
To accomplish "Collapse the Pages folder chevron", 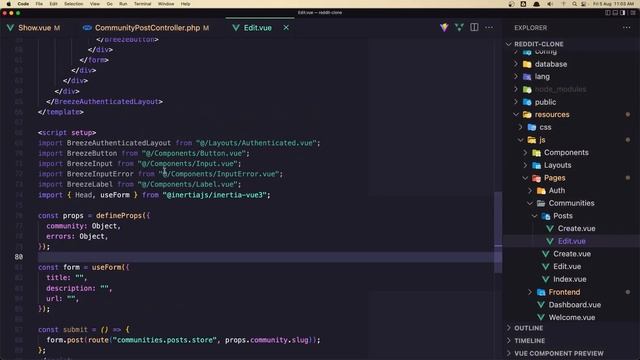I will click(525, 178).
